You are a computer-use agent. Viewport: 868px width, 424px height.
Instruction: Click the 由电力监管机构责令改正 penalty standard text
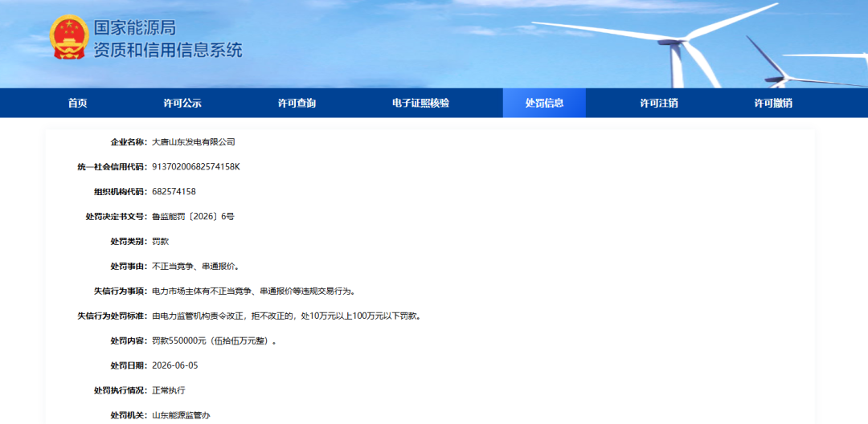pyautogui.click(x=286, y=316)
